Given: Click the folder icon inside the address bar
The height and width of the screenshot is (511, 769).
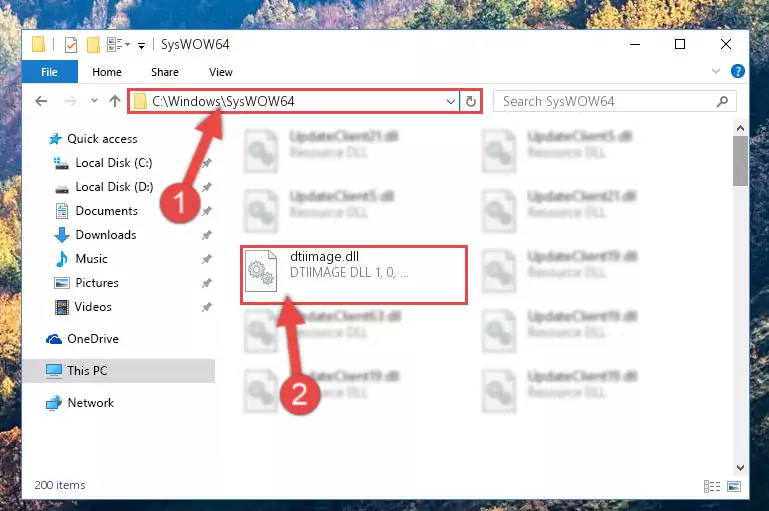Looking at the screenshot, I should tap(140, 102).
